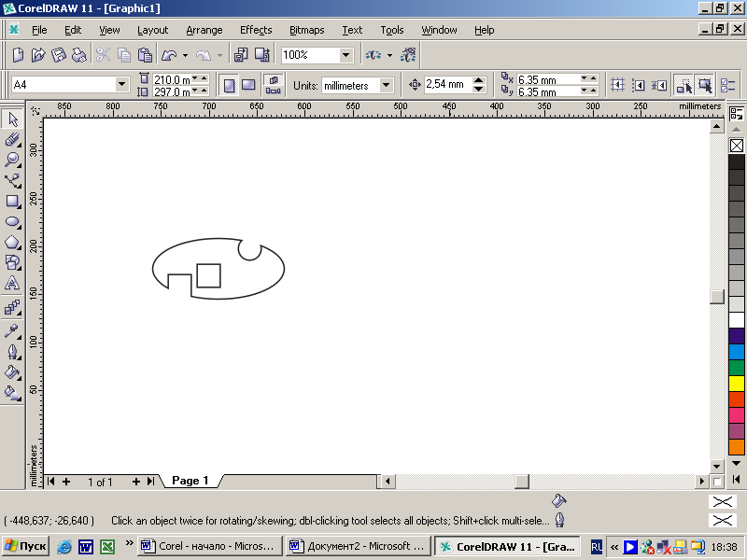Expand the 100% zoom level dropdown
This screenshot has height=560, width=747.
pos(346,55)
